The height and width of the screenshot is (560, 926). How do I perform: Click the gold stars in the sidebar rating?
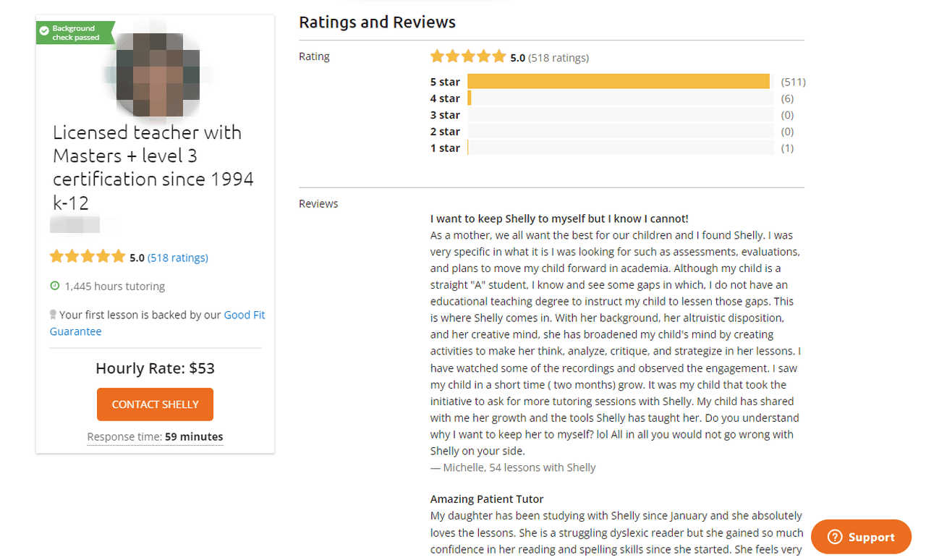[x=88, y=257]
